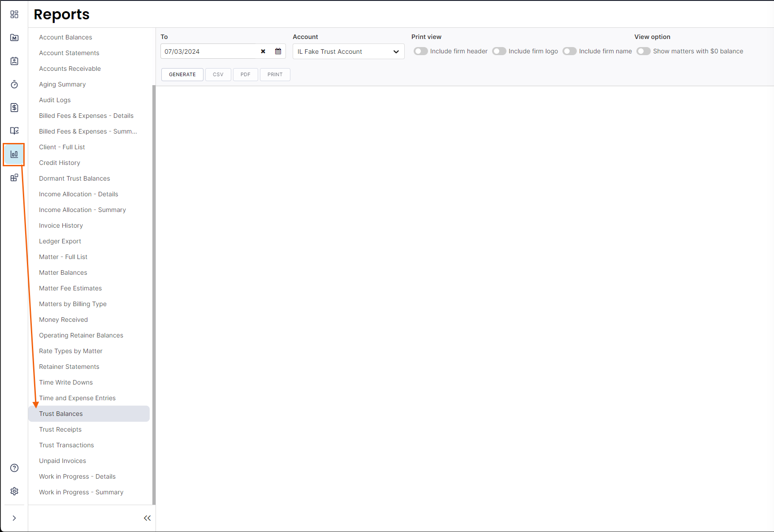Export report as PDF
The height and width of the screenshot is (532, 774).
246,74
